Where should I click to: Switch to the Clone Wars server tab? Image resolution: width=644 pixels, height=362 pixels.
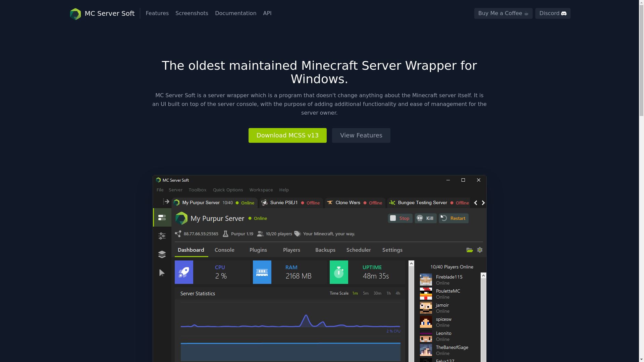[x=355, y=203]
